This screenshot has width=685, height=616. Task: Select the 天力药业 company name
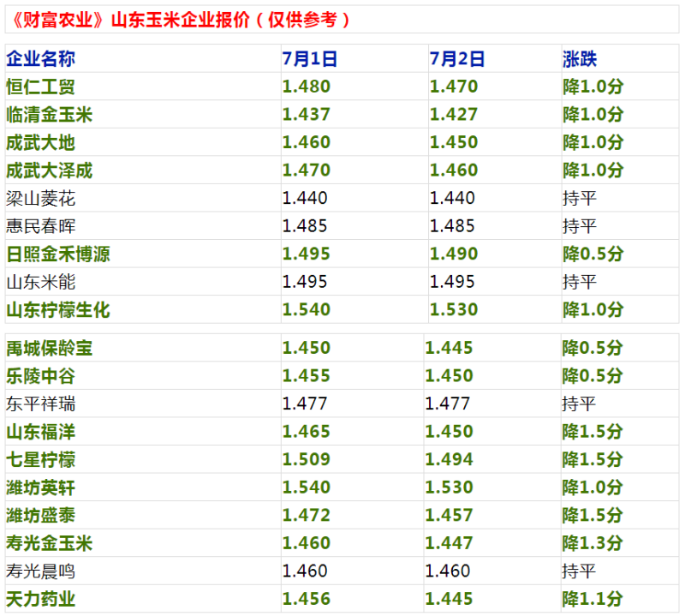40,599
